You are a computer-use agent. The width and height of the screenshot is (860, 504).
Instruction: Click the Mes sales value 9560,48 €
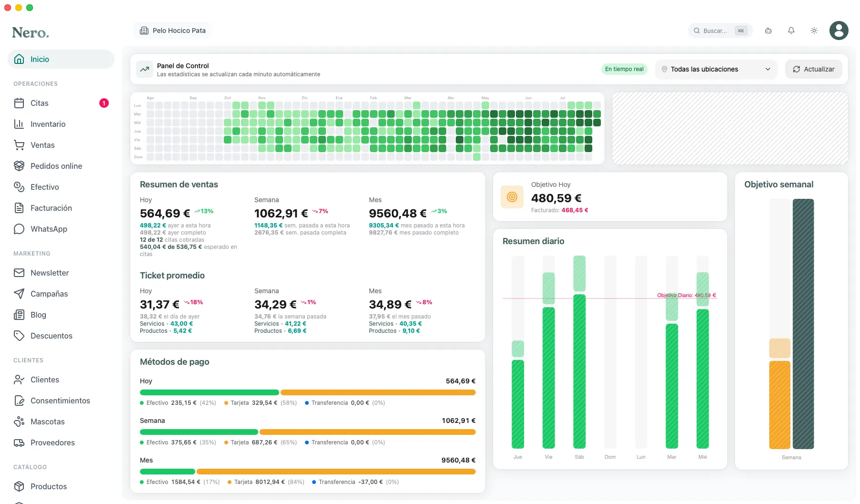398,213
